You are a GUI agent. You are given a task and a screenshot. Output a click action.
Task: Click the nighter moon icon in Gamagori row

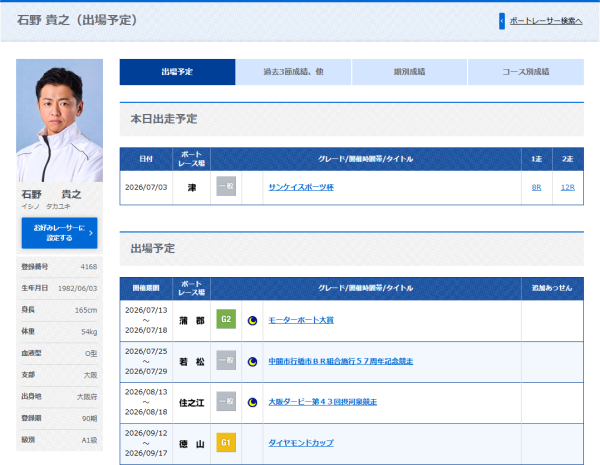tap(252, 320)
